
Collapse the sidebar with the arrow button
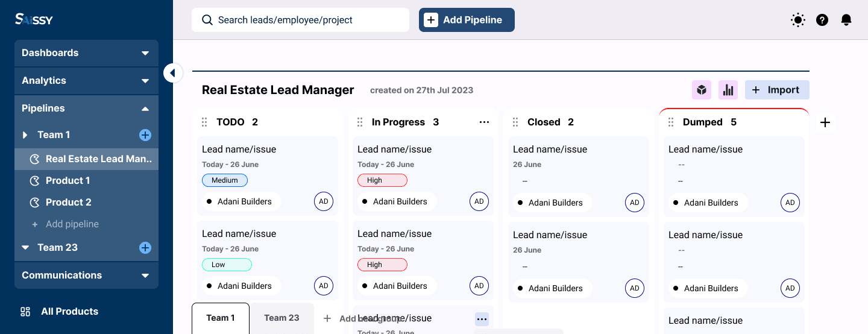(172, 73)
